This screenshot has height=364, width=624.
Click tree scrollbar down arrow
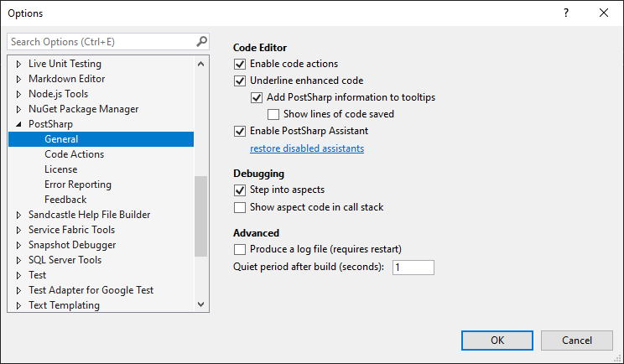point(201,304)
